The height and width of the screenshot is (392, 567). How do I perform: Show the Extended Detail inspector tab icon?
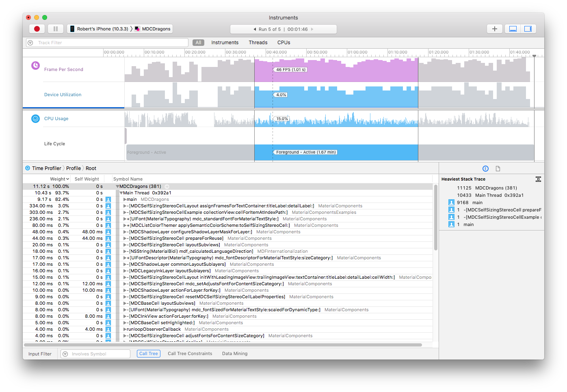tap(485, 169)
